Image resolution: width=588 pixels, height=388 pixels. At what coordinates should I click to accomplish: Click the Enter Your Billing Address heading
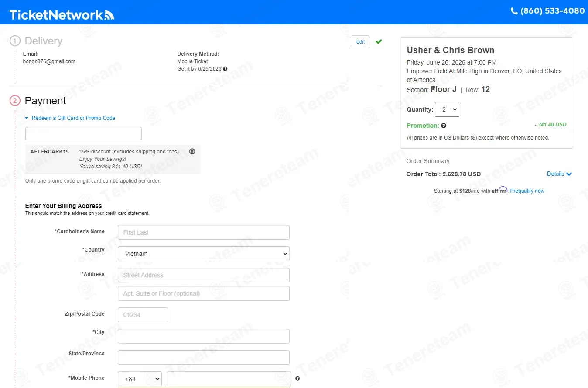pyautogui.click(x=64, y=206)
